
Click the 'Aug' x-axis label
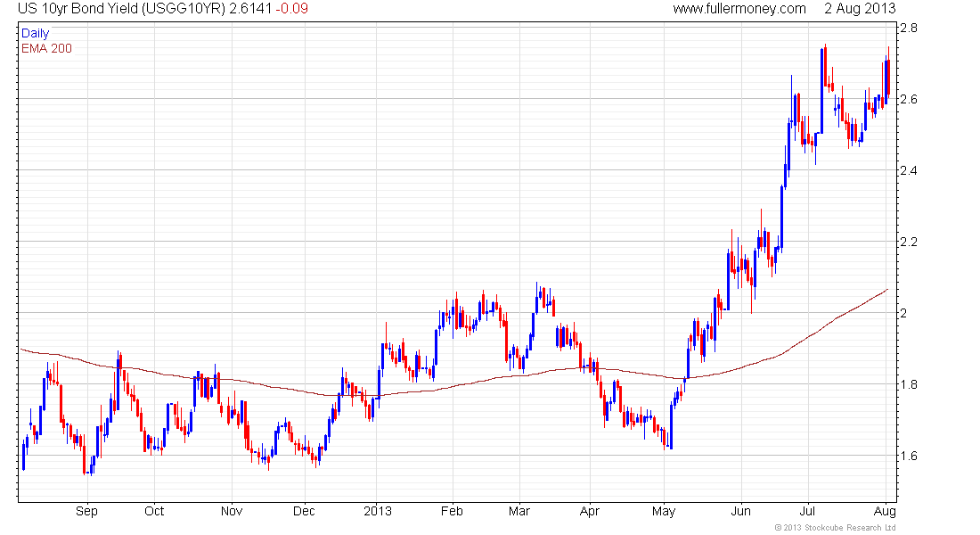[x=885, y=511]
